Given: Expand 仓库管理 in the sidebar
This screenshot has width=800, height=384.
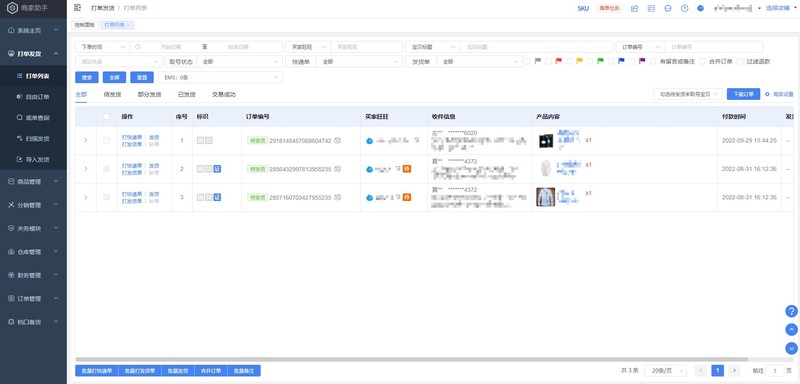Looking at the screenshot, I should (33, 252).
